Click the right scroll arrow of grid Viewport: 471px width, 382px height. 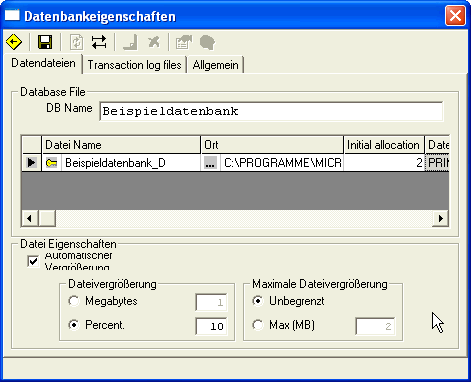[x=440, y=218]
